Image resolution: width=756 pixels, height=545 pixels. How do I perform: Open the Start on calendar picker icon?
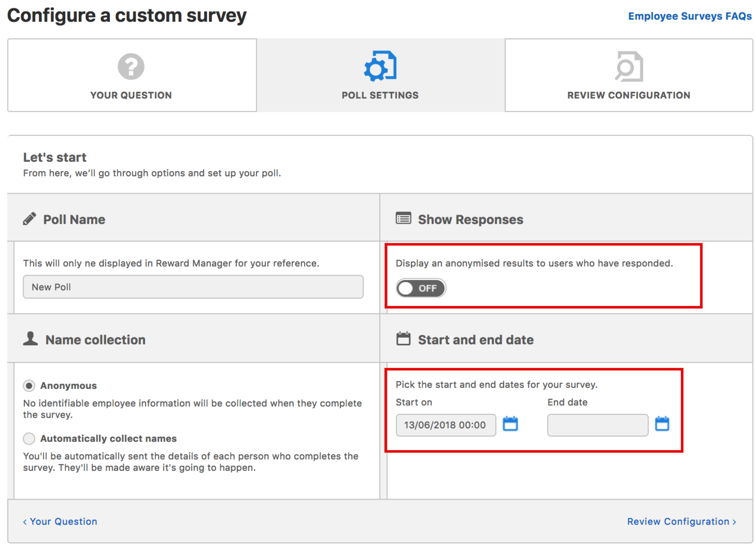pyautogui.click(x=510, y=424)
